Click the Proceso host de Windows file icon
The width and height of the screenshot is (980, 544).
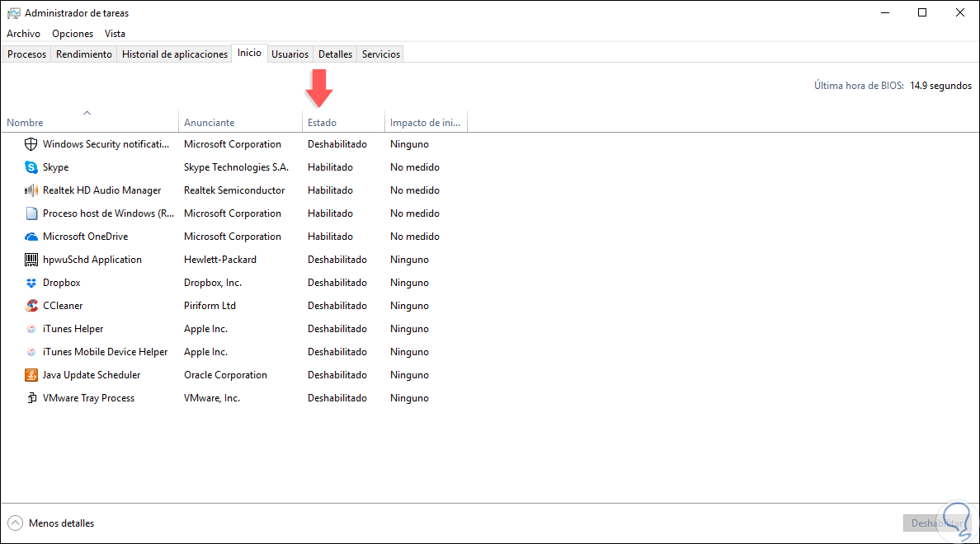click(31, 213)
